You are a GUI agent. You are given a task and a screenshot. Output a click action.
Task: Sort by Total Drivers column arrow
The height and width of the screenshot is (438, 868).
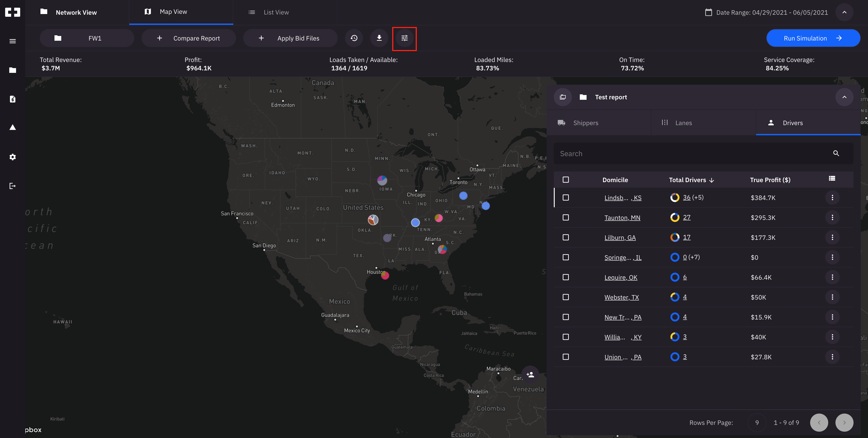(712, 180)
